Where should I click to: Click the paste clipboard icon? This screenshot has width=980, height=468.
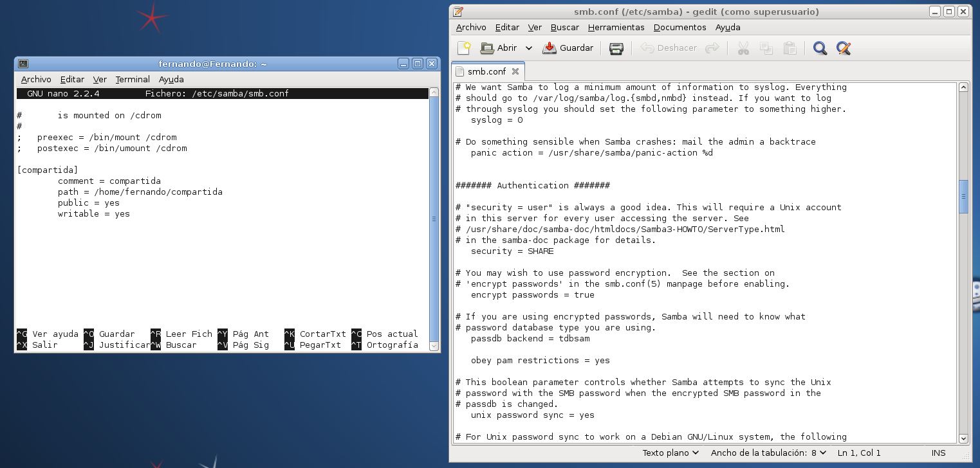tap(790, 48)
